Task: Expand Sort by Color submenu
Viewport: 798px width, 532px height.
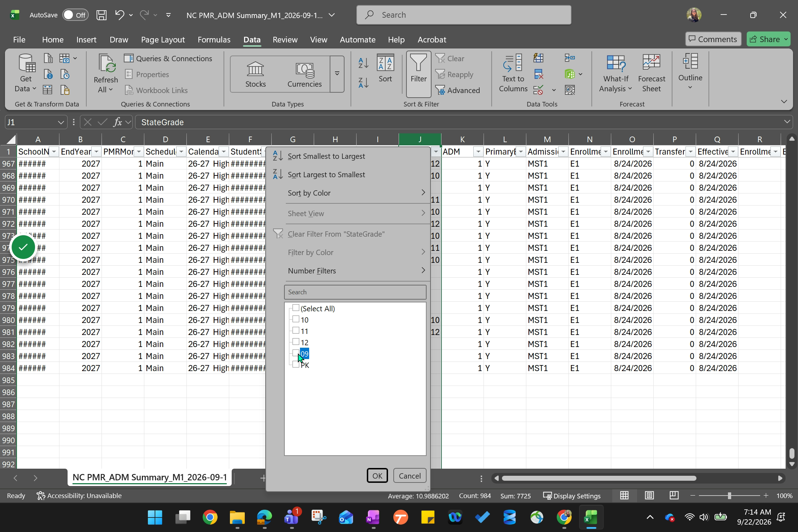Action: click(x=357, y=193)
